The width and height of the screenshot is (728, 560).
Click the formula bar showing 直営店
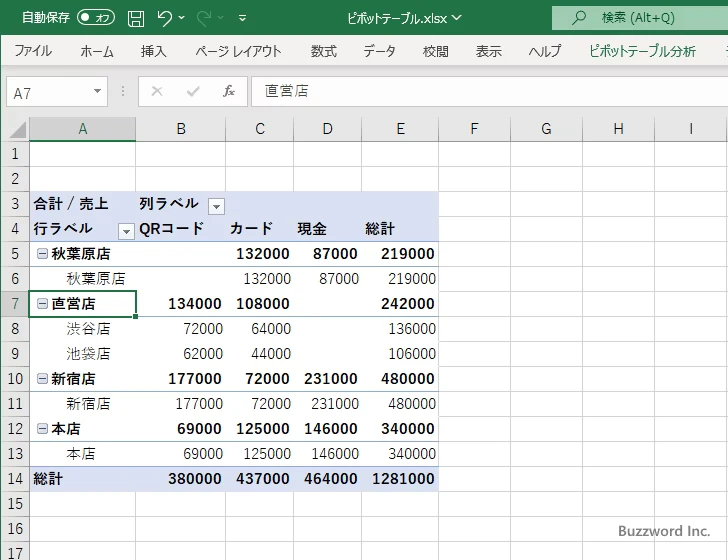pyautogui.click(x=489, y=91)
